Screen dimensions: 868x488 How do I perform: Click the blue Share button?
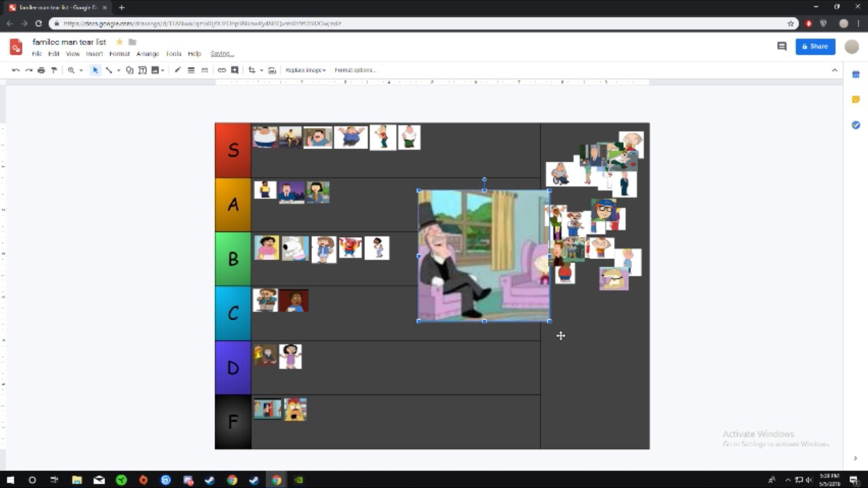(x=815, y=46)
